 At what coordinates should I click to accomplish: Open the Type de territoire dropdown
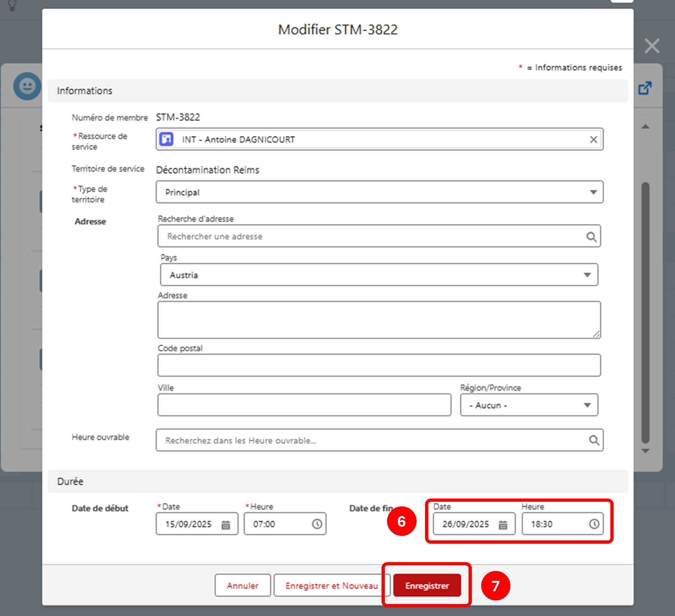click(379, 192)
